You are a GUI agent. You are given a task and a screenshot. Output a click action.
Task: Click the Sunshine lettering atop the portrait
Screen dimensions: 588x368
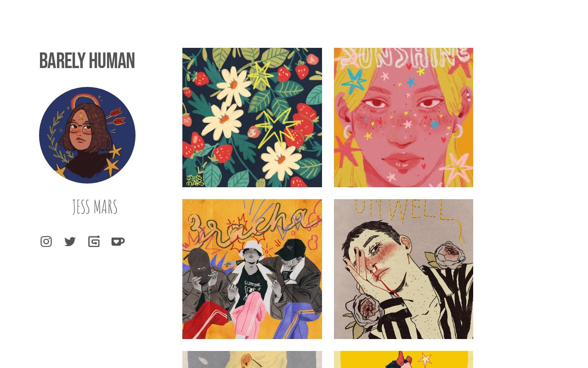click(403, 58)
